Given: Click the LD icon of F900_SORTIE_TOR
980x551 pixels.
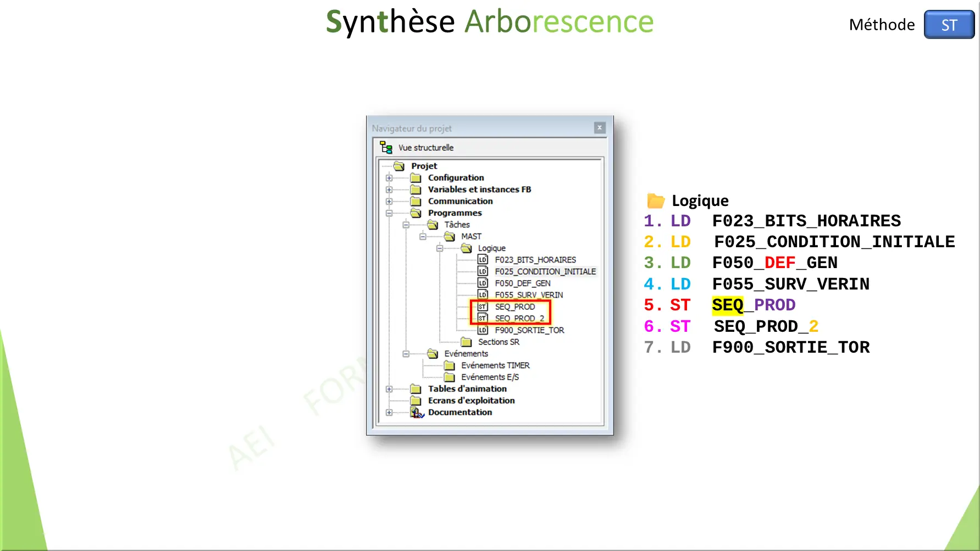Looking at the screenshot, I should pyautogui.click(x=483, y=330).
